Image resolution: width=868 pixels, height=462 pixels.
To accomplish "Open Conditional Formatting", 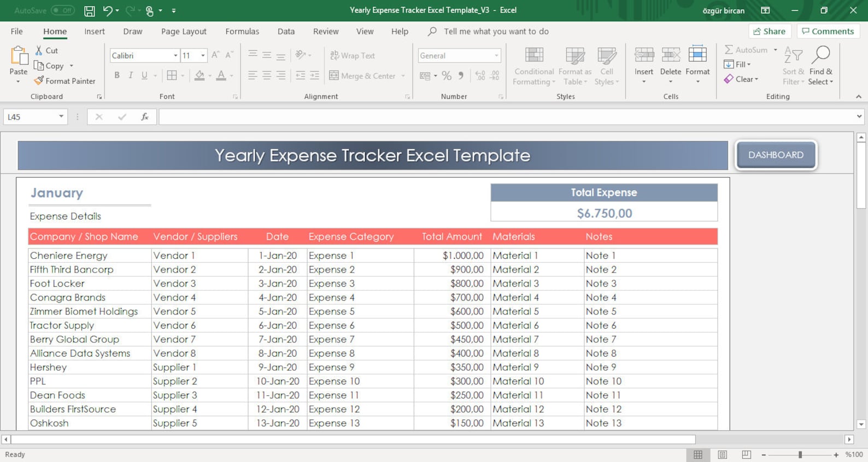I will (534, 66).
